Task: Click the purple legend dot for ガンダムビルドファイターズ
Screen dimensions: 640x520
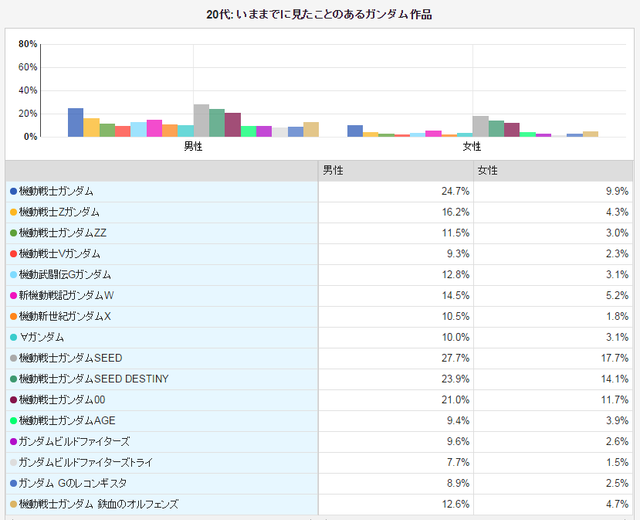Action: (x=13, y=441)
